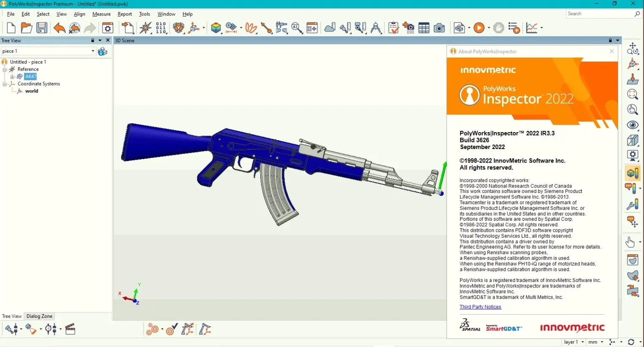Select the compass alignment icon
The height and width of the screenshot is (347, 644).
click(146, 28)
